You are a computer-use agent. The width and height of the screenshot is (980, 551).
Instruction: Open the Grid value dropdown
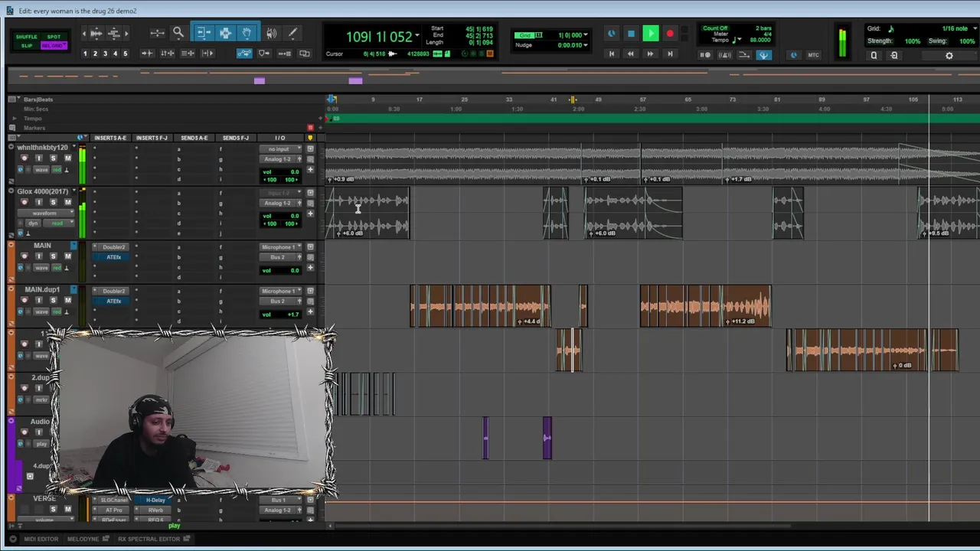pos(586,35)
